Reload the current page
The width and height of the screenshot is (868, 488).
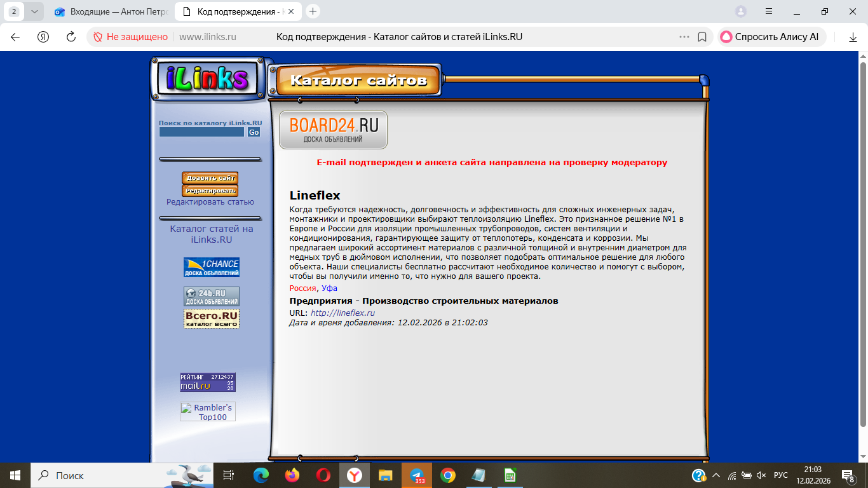point(71,37)
